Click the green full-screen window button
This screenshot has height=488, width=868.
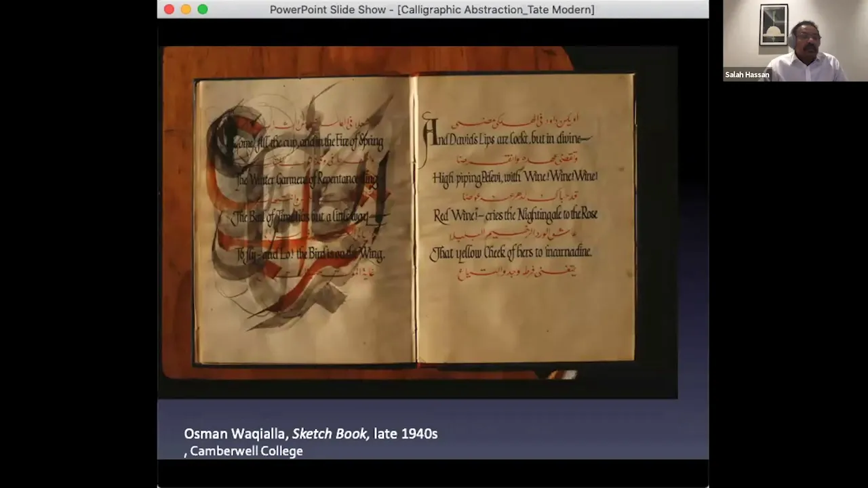[203, 9]
